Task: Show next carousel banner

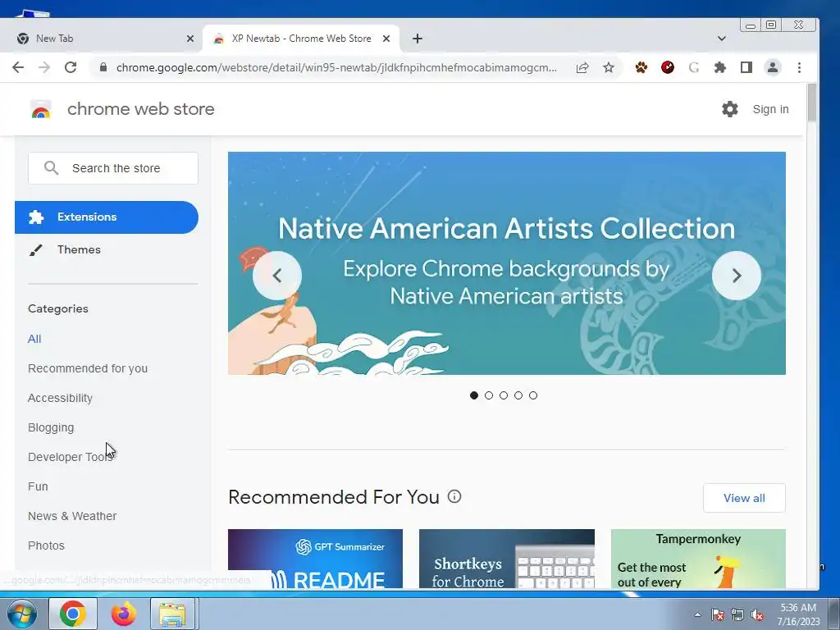Action: click(737, 276)
